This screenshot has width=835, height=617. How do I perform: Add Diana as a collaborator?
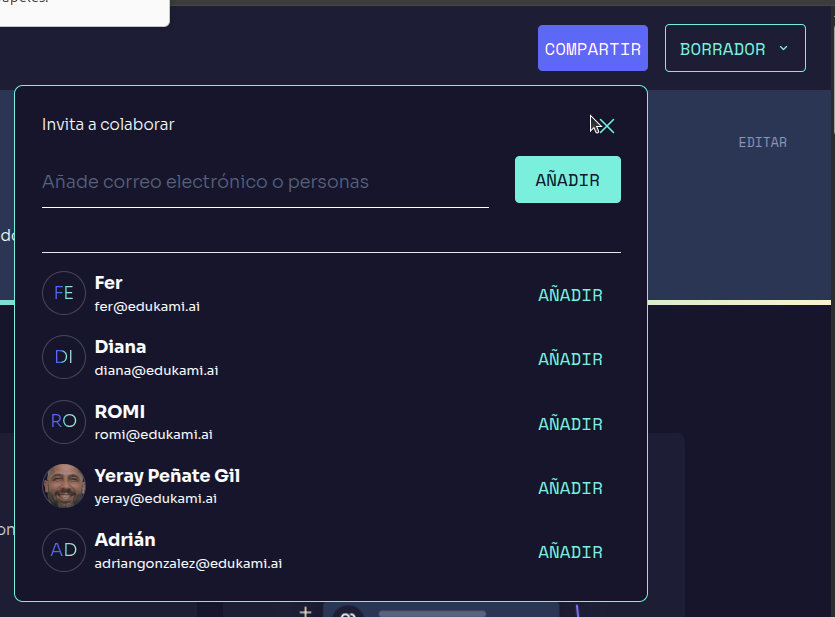pos(570,359)
